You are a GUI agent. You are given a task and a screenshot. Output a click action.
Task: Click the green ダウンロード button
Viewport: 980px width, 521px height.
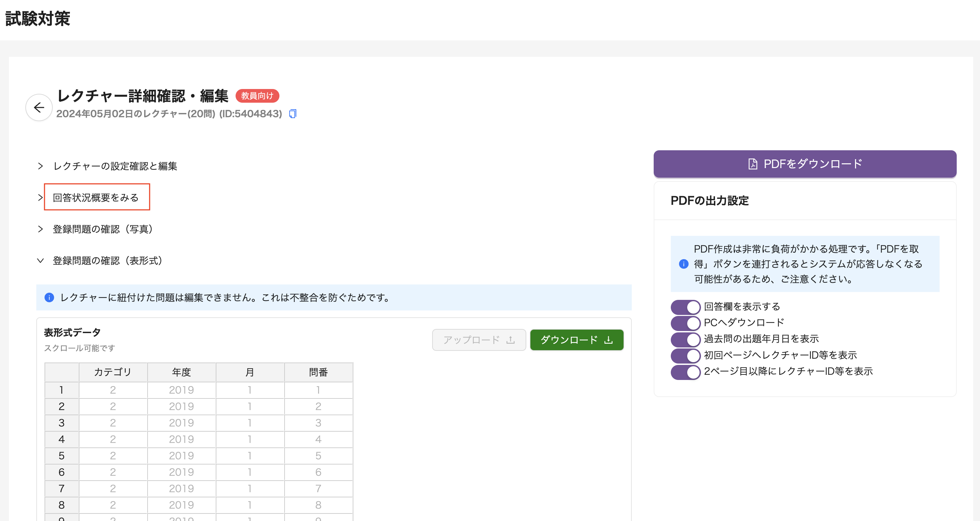tap(576, 340)
